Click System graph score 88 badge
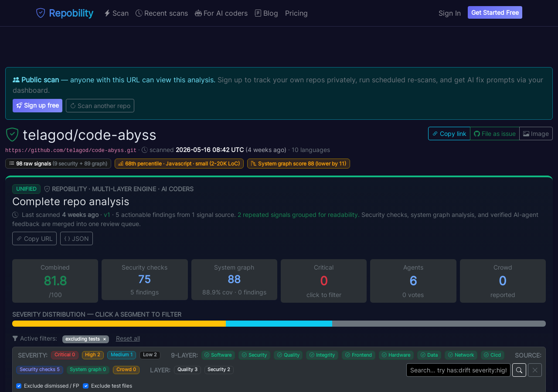The image size is (558, 392). pyautogui.click(x=299, y=164)
